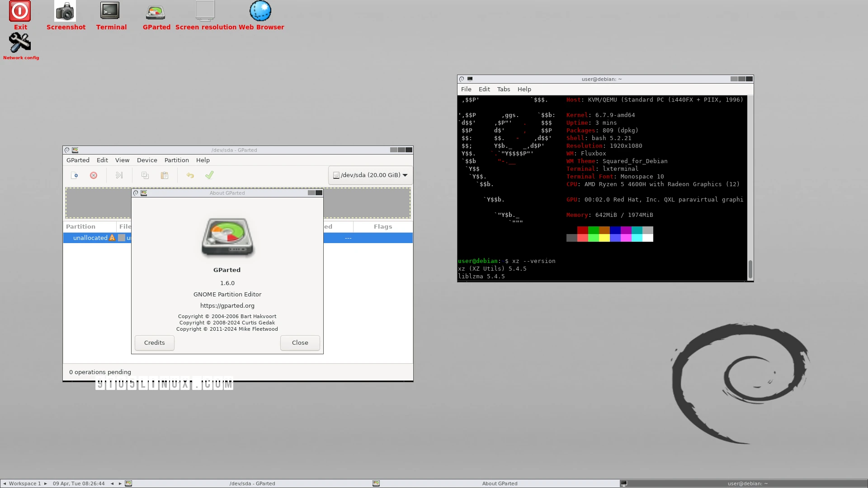Go to next workspace arrow in taskbar
The height and width of the screenshot is (488, 868).
tap(45, 483)
